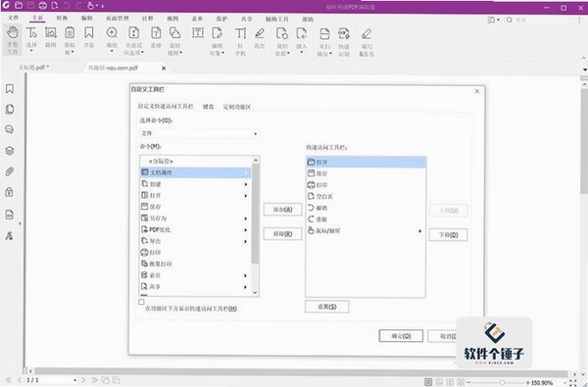Image resolution: width=588 pixels, height=387 pixels.
Task: Enable show quick access toolbar below ribbon
Action: [x=141, y=302]
